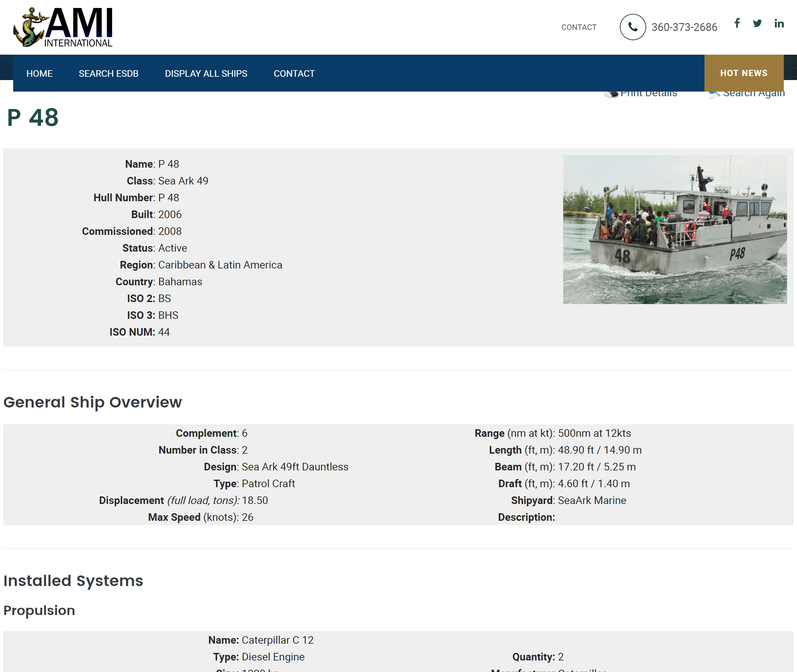Click the Commissioned year '2008'
The width and height of the screenshot is (797, 672).
tap(170, 231)
